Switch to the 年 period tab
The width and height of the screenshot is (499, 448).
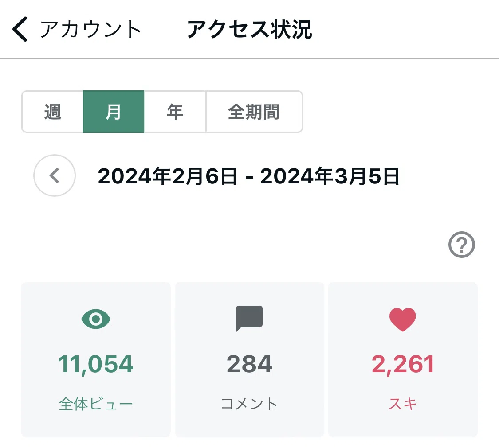click(175, 112)
